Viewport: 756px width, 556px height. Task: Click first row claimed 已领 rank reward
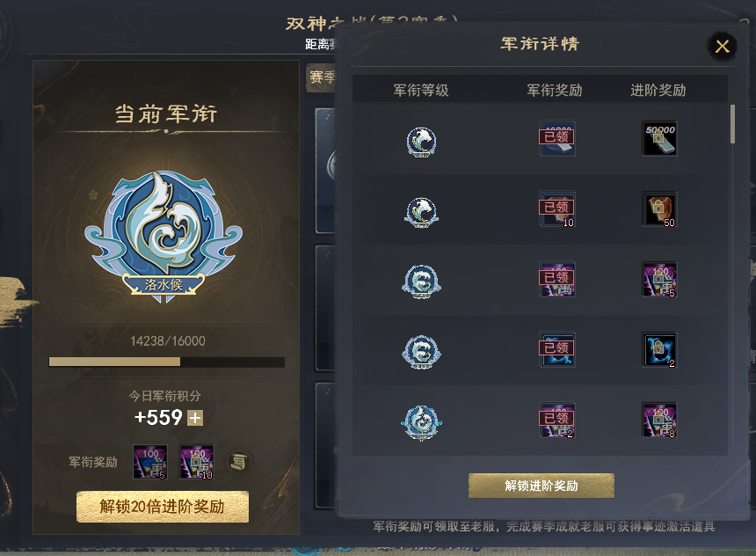[x=556, y=138]
